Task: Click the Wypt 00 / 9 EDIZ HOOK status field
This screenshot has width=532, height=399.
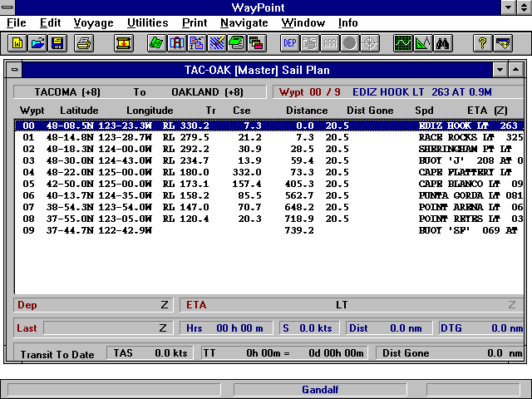Action: pos(398,92)
